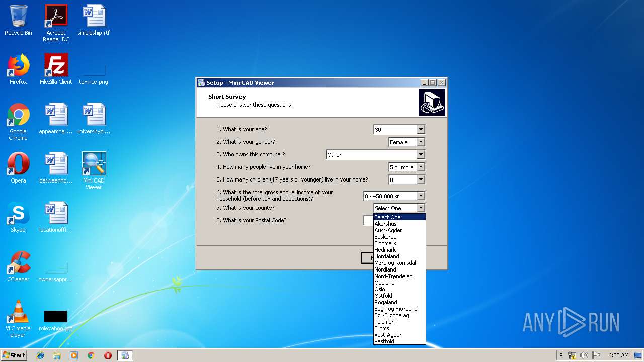Launch Google Chrome desktop shortcut
Screen dimensions: 644x362
(18, 122)
